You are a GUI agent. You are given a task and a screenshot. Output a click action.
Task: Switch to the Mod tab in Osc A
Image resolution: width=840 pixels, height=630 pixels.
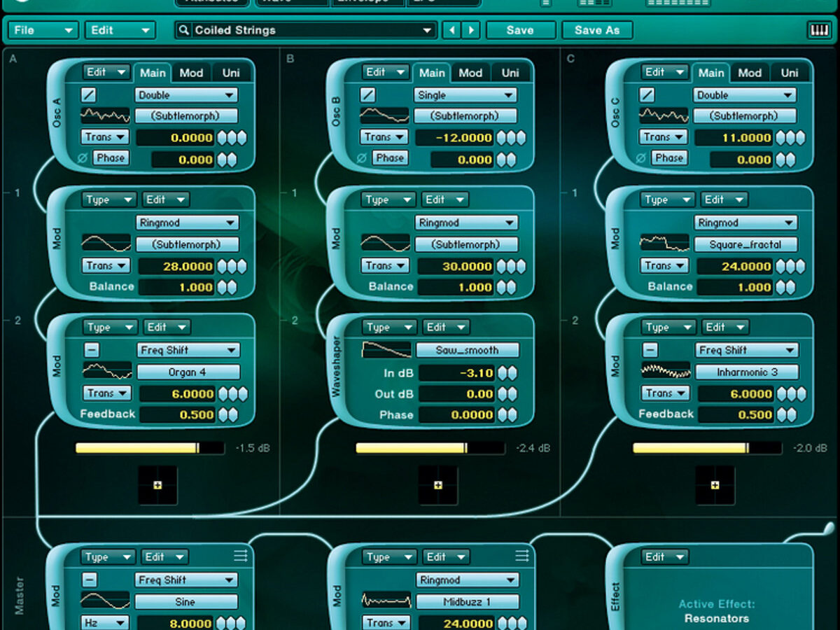[x=191, y=73]
